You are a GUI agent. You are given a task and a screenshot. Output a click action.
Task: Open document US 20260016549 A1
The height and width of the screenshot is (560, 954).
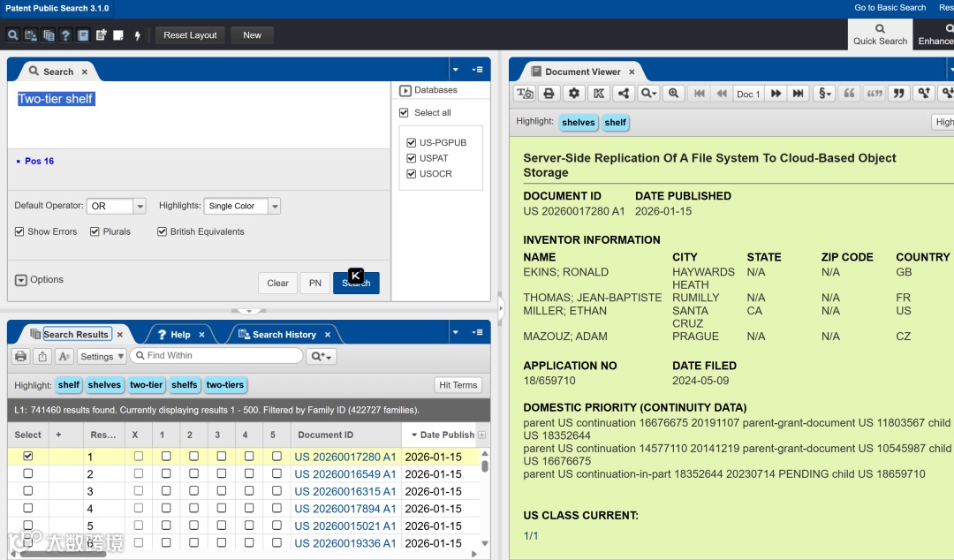pos(345,474)
